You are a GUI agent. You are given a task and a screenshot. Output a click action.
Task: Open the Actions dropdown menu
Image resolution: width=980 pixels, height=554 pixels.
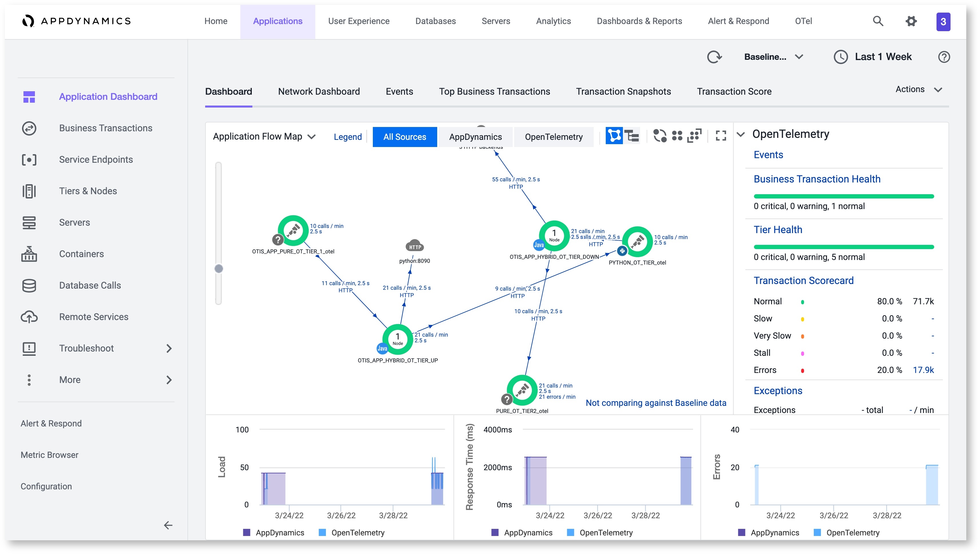tap(918, 90)
